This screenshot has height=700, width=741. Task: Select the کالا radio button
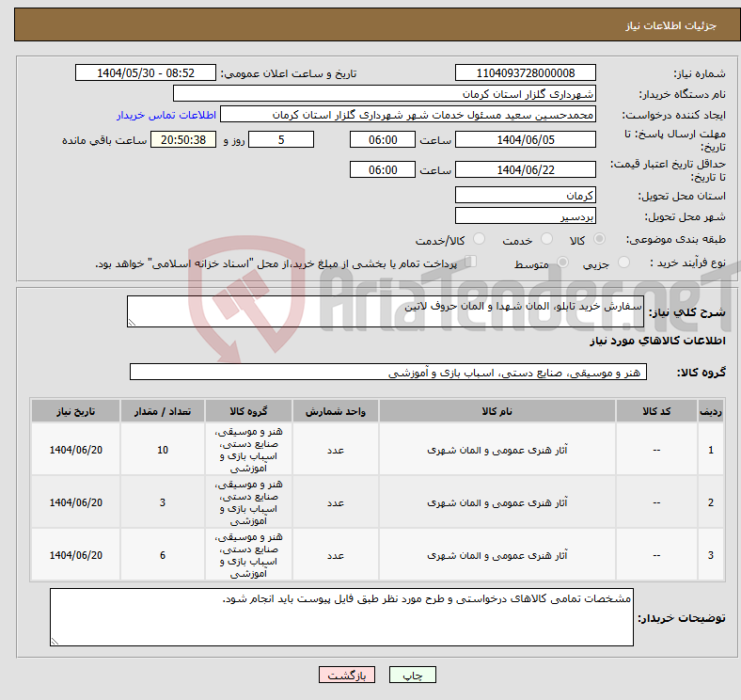tap(599, 239)
